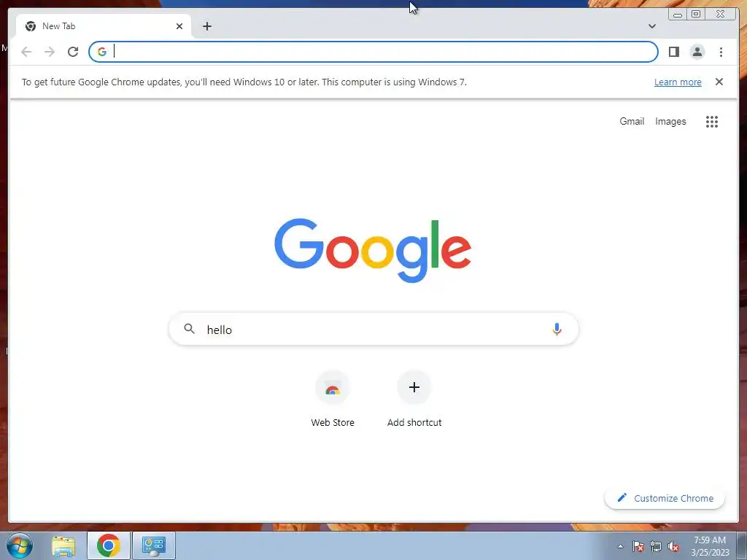Click the browser back arrow
Screen dimensions: 747x560
point(26,52)
